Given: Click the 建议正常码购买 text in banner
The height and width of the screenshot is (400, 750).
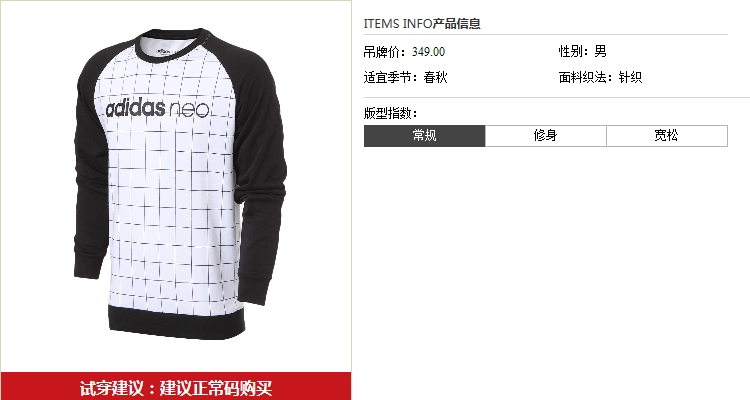Looking at the screenshot, I should point(216,387).
